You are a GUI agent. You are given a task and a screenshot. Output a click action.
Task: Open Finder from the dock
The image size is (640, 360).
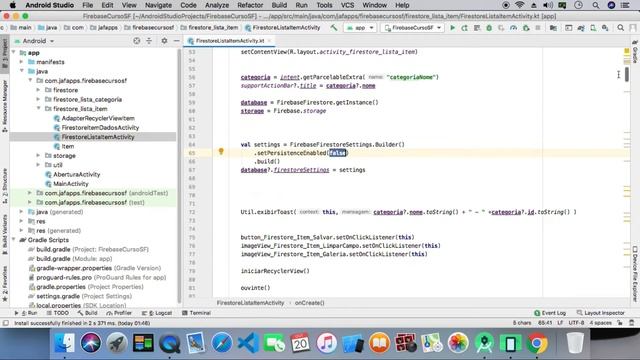64,342
